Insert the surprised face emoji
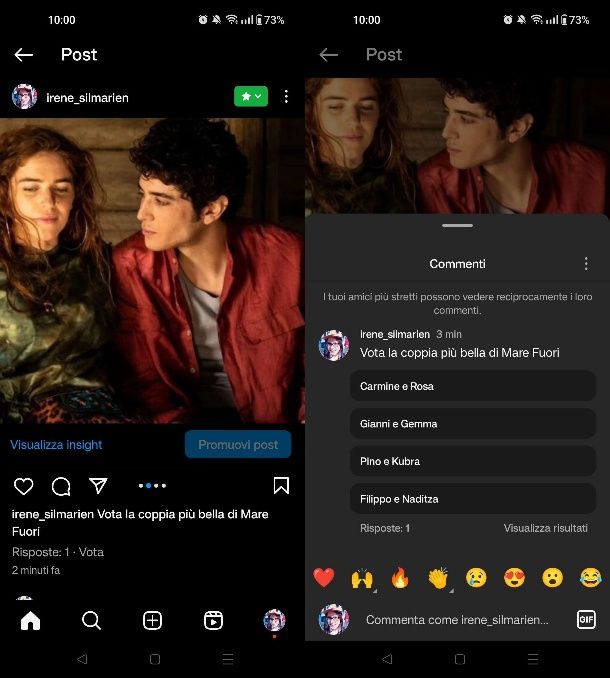610x678 pixels. point(553,578)
